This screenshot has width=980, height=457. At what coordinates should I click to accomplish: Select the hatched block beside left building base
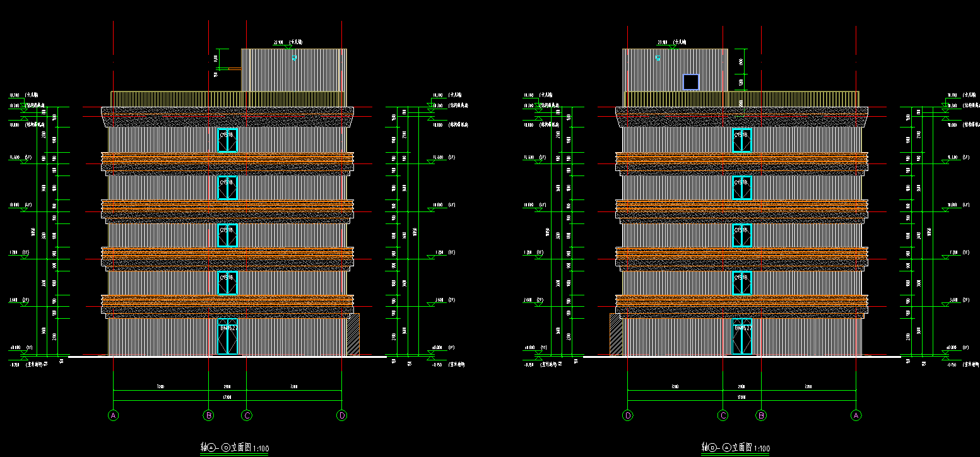pyautogui.click(x=353, y=334)
